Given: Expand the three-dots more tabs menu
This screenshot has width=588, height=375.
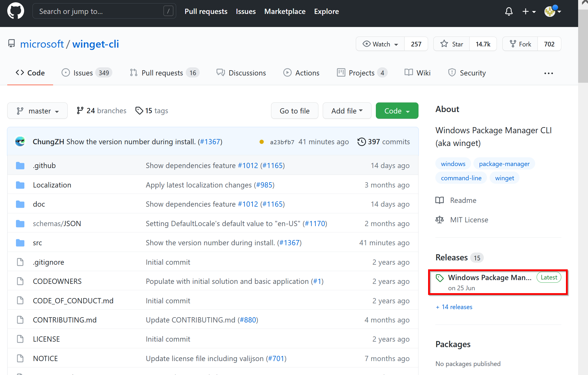Looking at the screenshot, I should [x=549, y=73].
